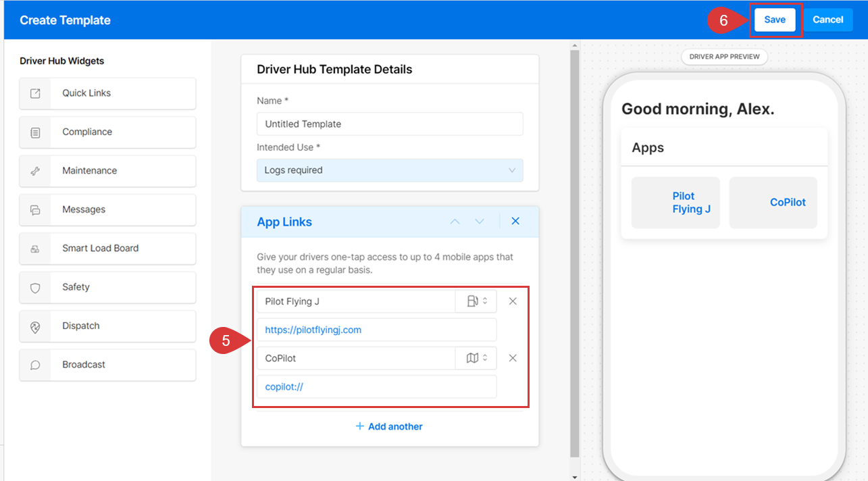This screenshot has height=481, width=868.
Task: Click the Compliance widget icon
Action: [35, 132]
